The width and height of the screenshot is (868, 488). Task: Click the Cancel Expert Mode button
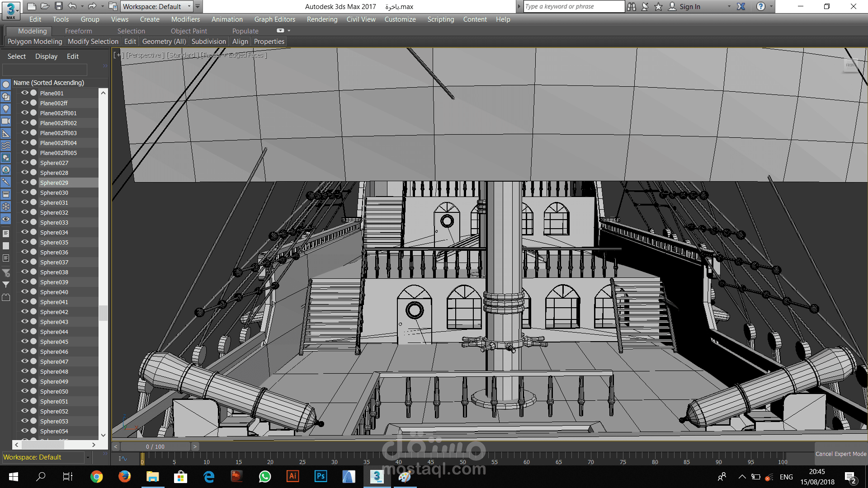(840, 454)
